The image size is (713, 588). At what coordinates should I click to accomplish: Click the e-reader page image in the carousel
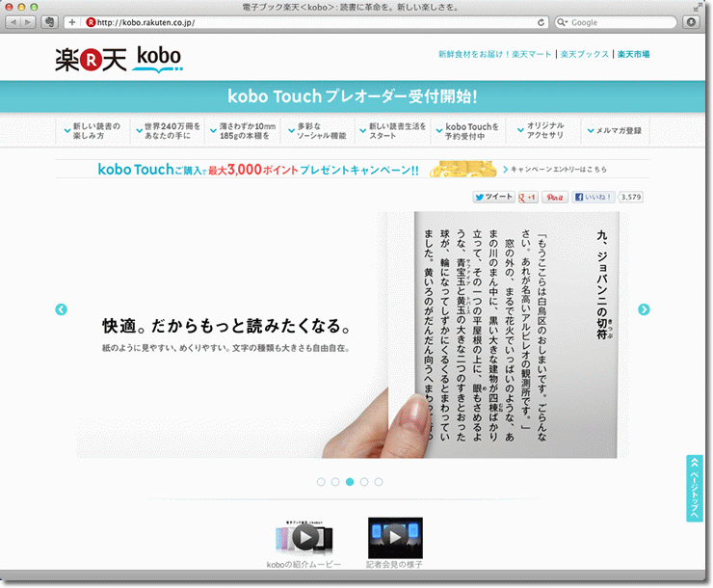[x=515, y=335]
